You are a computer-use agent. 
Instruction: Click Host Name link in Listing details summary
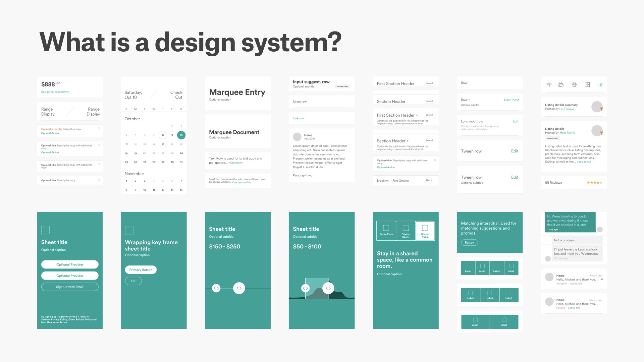567,109
